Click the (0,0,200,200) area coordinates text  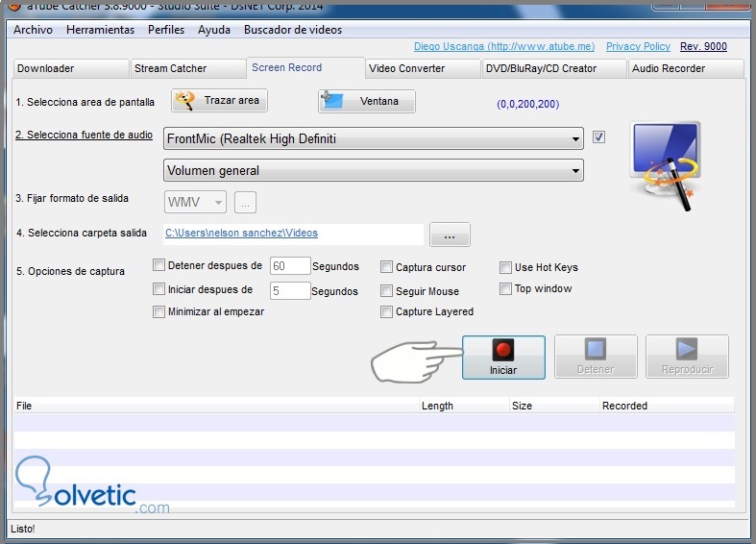[x=528, y=104]
